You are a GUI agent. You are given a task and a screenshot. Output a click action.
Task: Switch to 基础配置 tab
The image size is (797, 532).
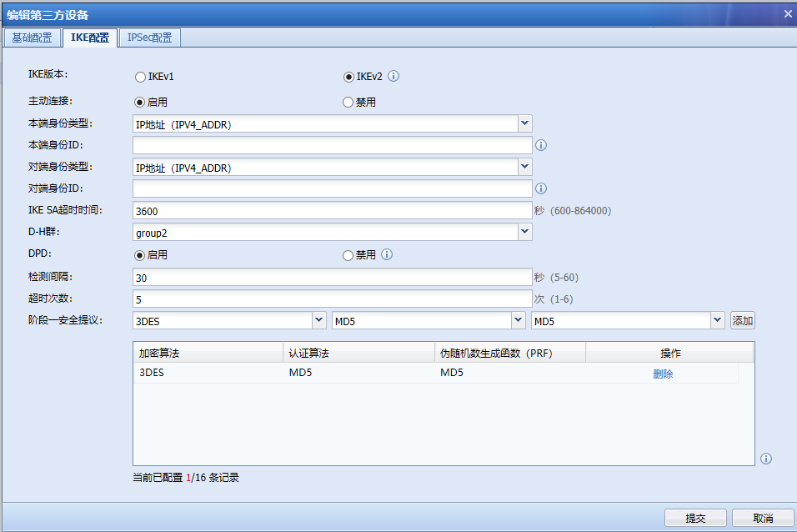[32, 38]
